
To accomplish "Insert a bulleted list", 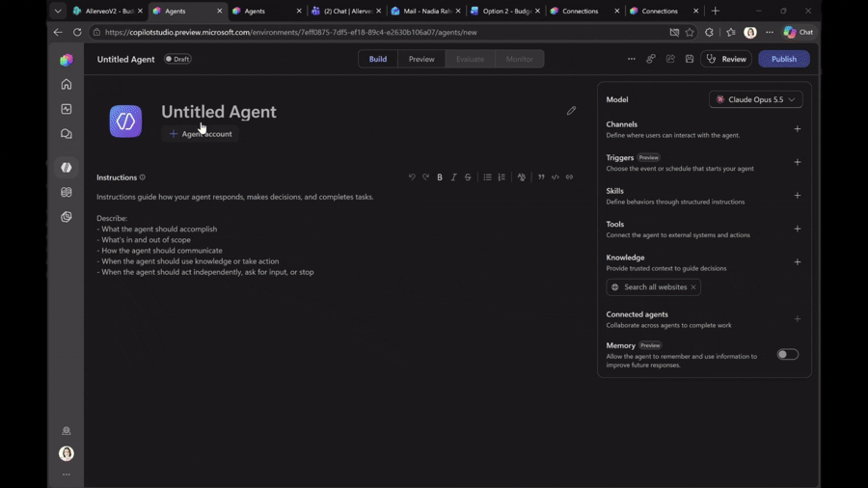I will coord(487,177).
